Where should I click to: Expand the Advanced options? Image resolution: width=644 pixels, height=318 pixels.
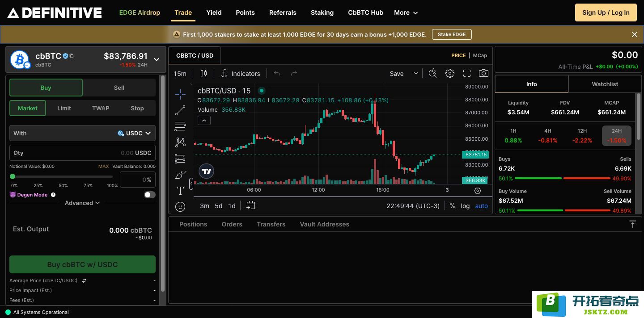[x=82, y=203]
